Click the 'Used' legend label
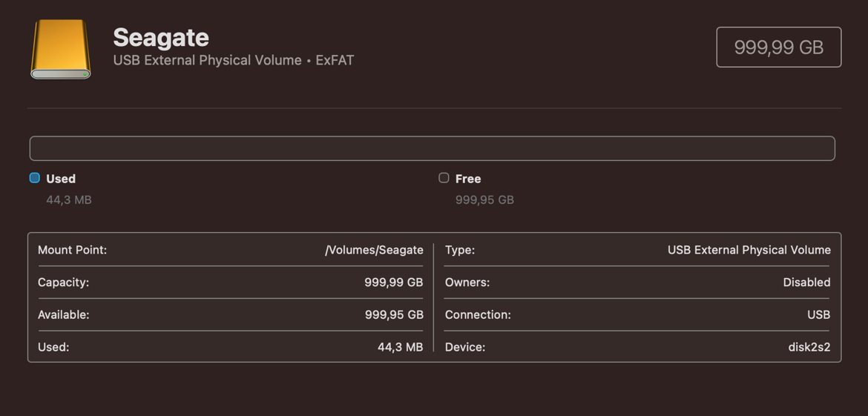Image resolution: width=868 pixels, height=416 pixels. 61,179
